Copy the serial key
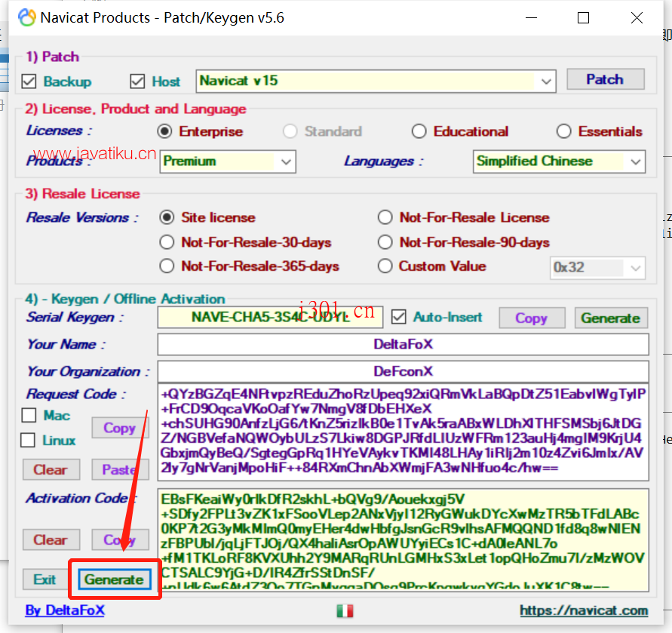672x633 pixels. click(532, 318)
